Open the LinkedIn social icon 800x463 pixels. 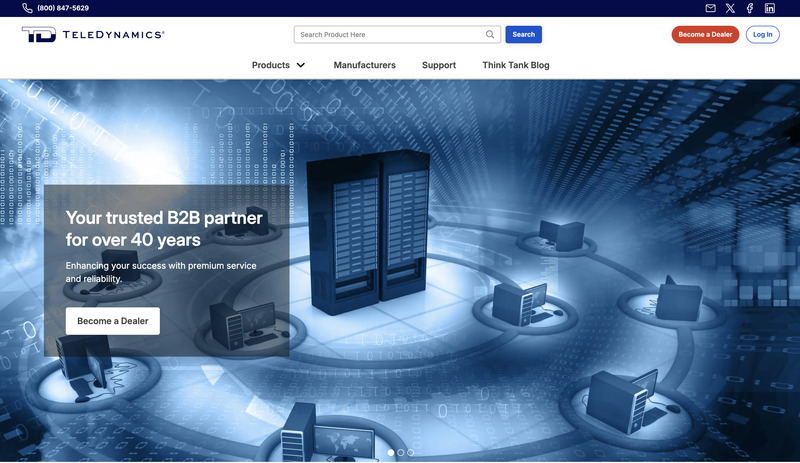pyautogui.click(x=769, y=8)
